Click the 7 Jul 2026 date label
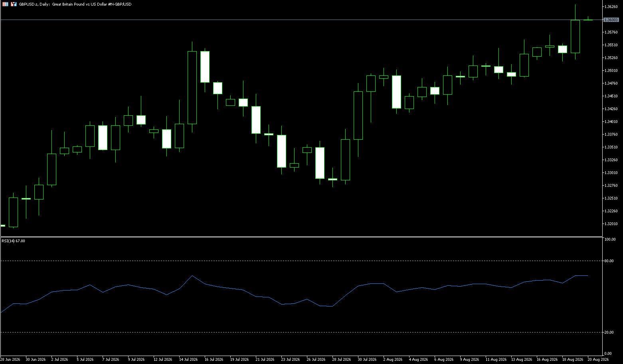Viewport: 623px width, 364px height. coord(111,360)
